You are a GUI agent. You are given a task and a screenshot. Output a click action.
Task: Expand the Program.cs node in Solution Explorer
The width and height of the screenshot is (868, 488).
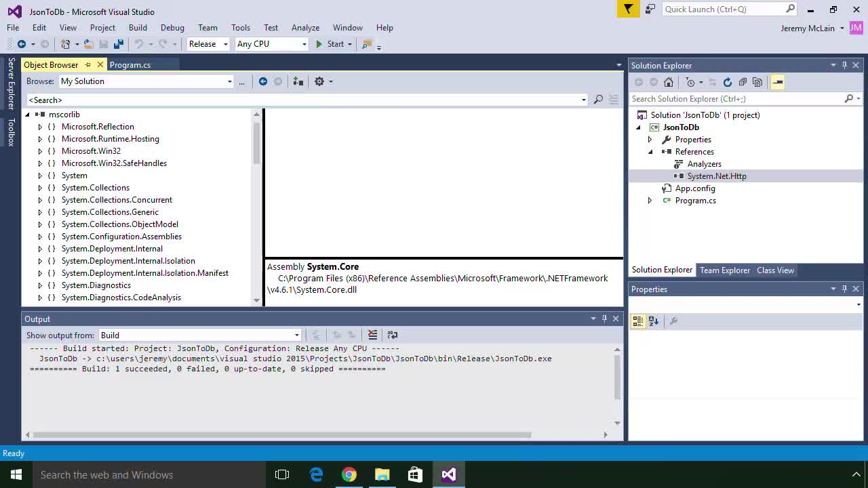click(x=650, y=201)
